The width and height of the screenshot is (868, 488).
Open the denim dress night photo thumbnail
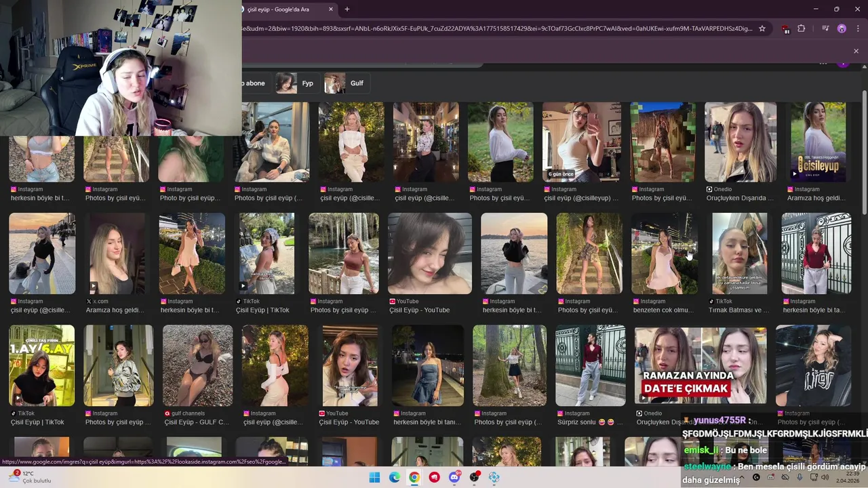(428, 365)
